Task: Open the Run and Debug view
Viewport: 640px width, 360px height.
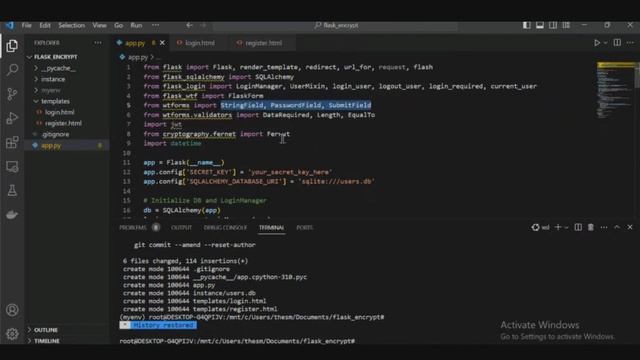Action: coord(12,118)
